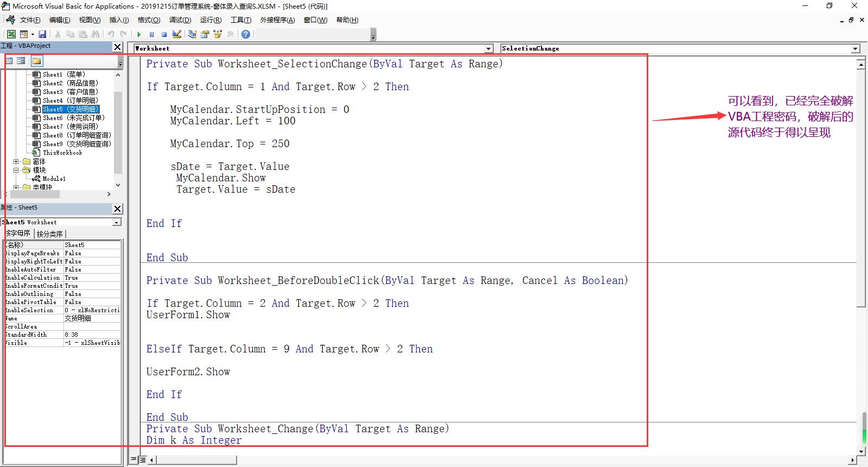Click the View Code icon in project pane
Viewport: 868px width, 467px height.
click(9, 61)
